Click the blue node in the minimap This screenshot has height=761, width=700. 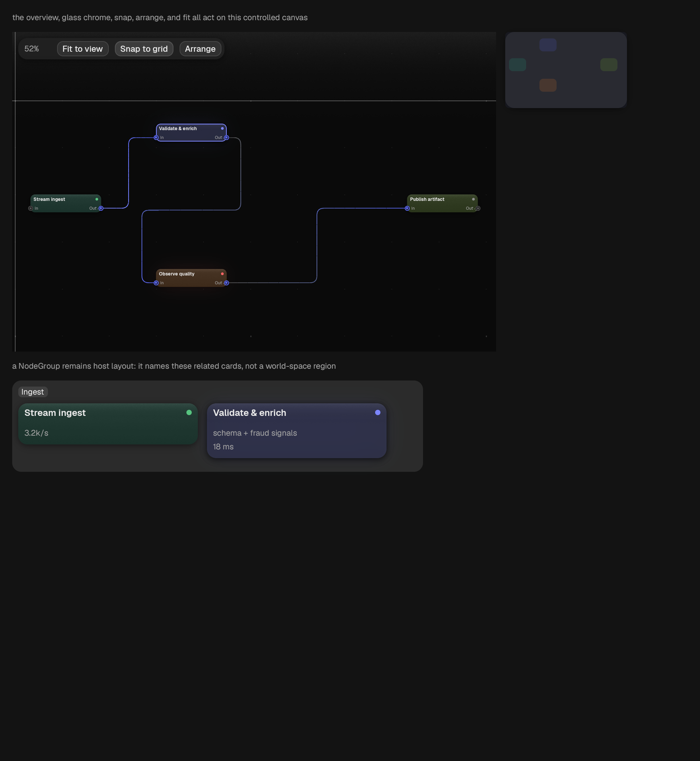tap(548, 45)
